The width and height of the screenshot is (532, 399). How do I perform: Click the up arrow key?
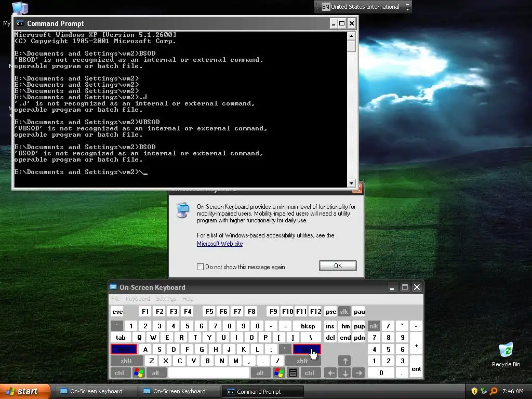[x=345, y=361]
